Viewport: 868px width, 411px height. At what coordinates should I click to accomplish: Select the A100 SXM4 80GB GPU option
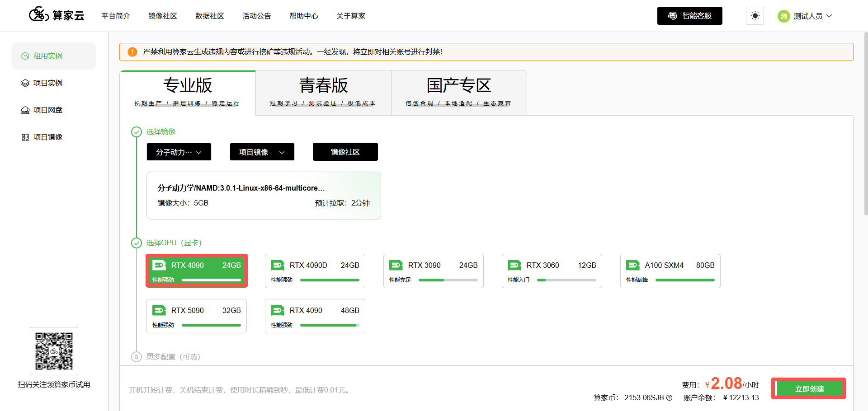pos(670,271)
